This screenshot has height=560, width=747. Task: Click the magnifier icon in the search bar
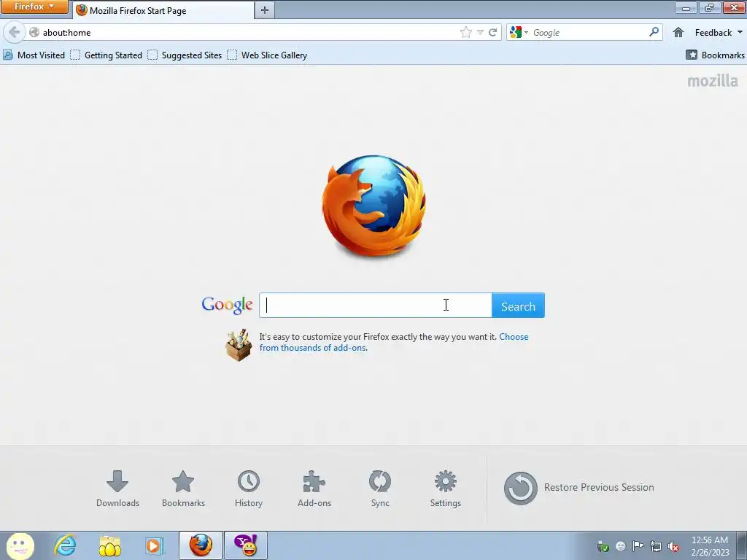654,32
